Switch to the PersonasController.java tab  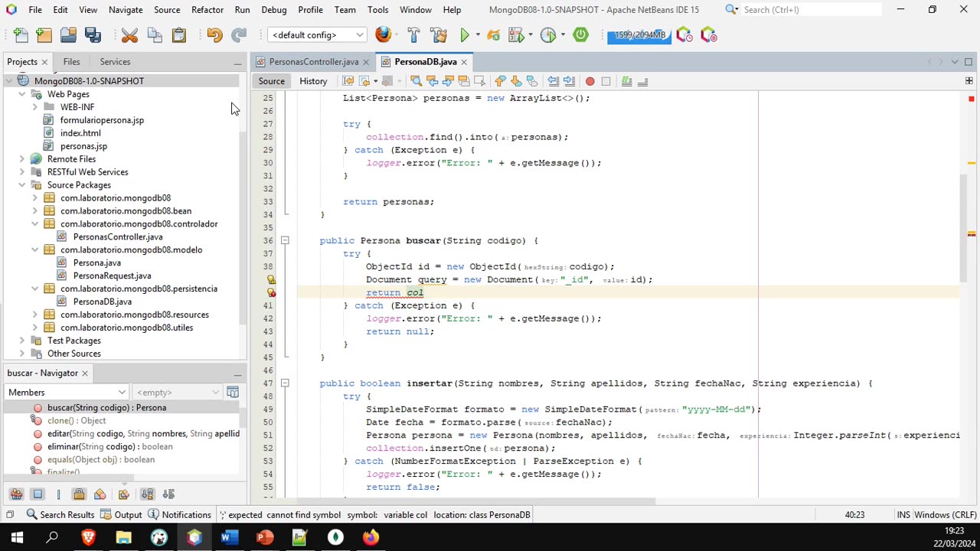point(313,62)
